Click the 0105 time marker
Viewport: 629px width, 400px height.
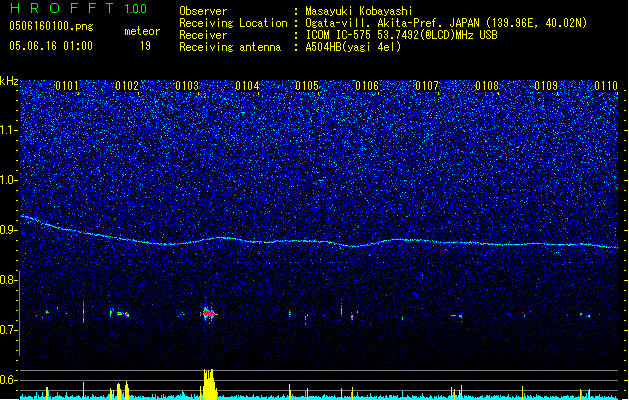(307, 86)
